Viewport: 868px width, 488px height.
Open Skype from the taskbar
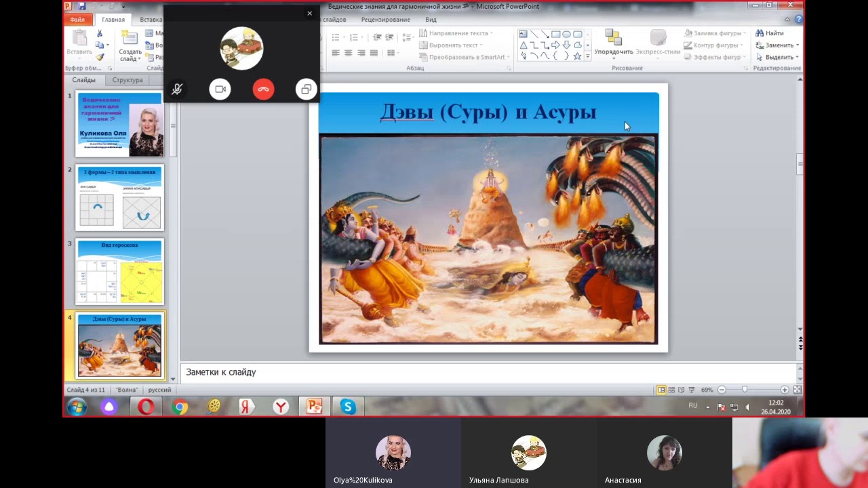[x=348, y=407]
